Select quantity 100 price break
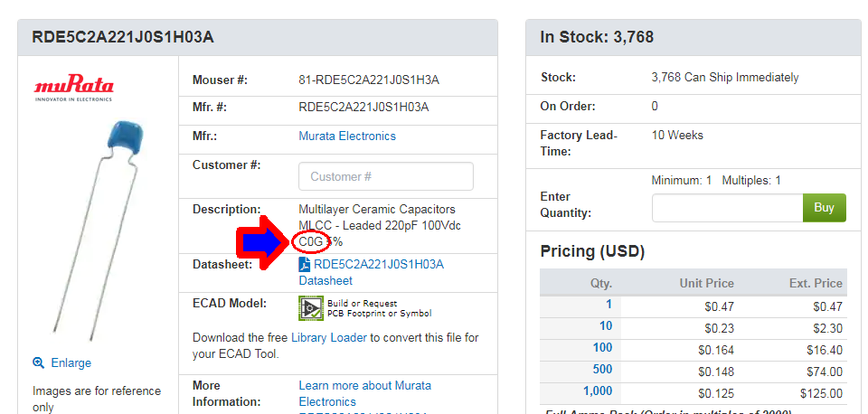The height and width of the screenshot is (414, 868). (x=602, y=348)
